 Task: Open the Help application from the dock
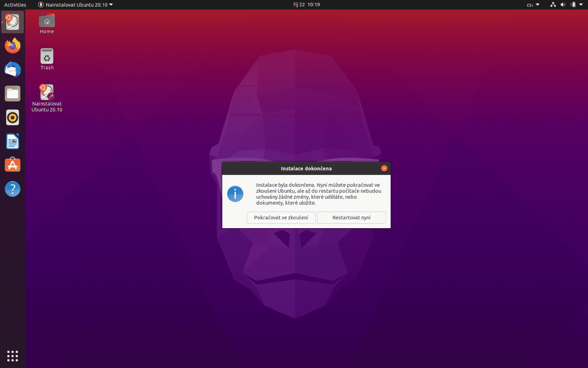click(12, 189)
